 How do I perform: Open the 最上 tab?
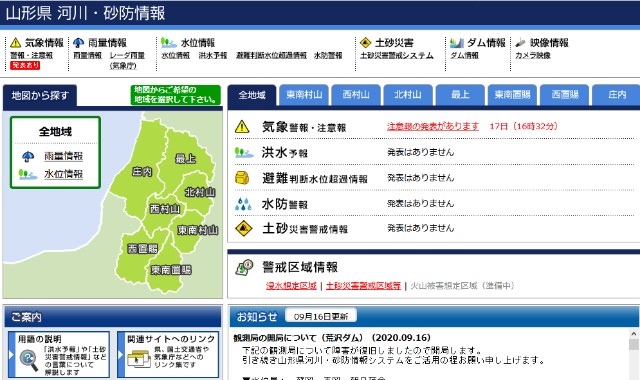pyautogui.click(x=460, y=95)
